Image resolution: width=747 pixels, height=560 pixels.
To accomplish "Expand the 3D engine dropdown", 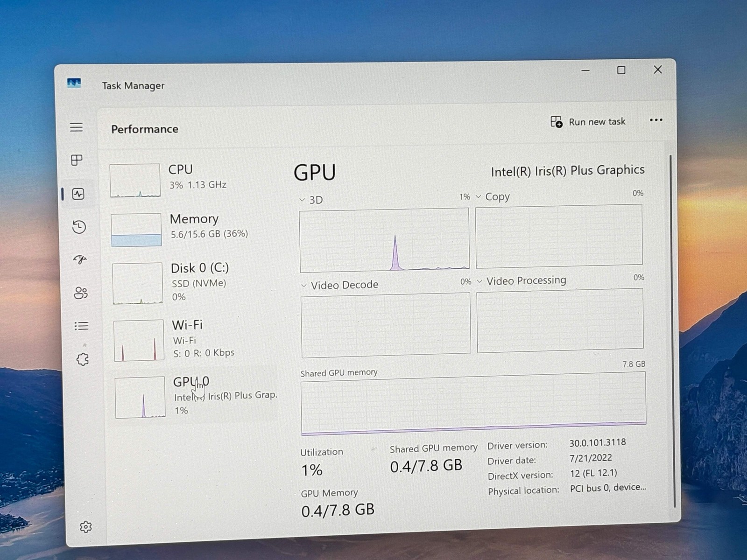I will coord(302,200).
